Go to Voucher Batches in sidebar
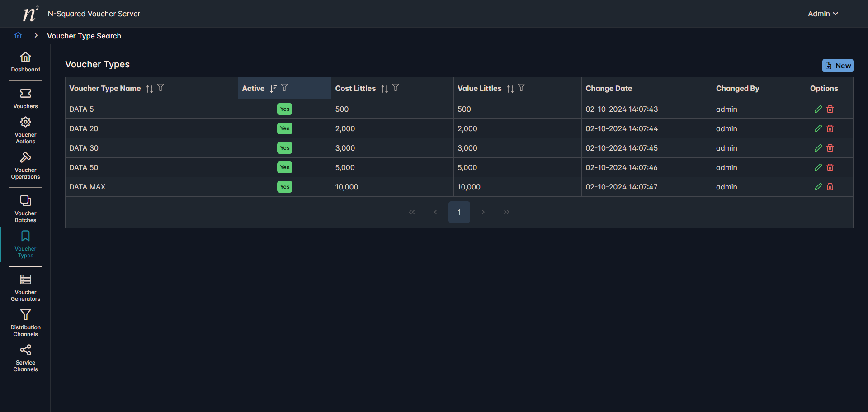Viewport: 868px width, 412px height. [25, 208]
